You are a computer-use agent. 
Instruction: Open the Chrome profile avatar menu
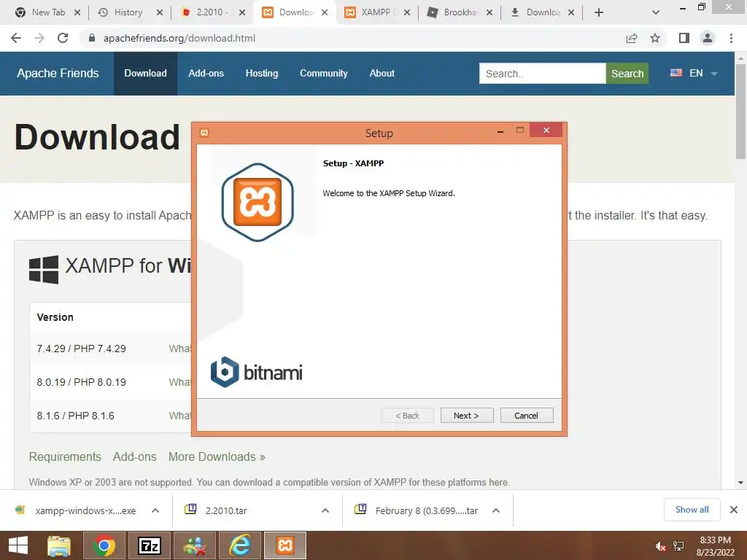click(x=708, y=38)
